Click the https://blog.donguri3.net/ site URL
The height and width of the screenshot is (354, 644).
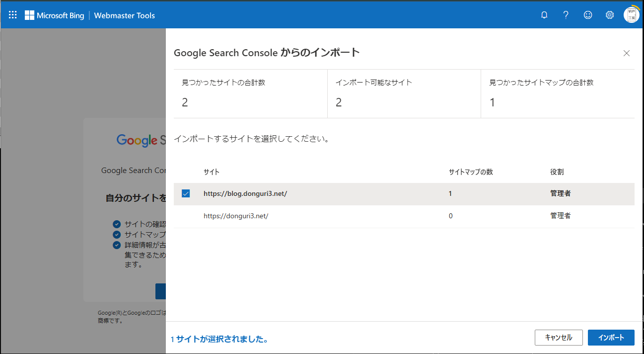click(x=245, y=193)
